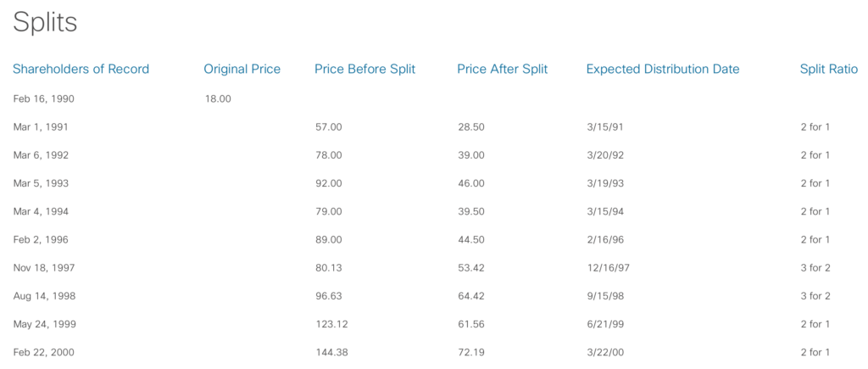This screenshot has height=369, width=868.
Task: Click the 6/21/99 distribution date
Action: [x=605, y=324]
